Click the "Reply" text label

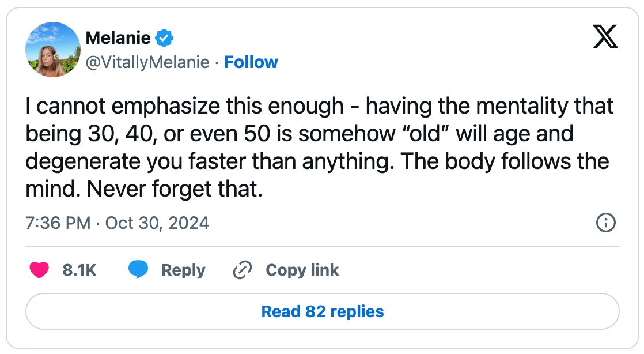pyautogui.click(x=183, y=270)
